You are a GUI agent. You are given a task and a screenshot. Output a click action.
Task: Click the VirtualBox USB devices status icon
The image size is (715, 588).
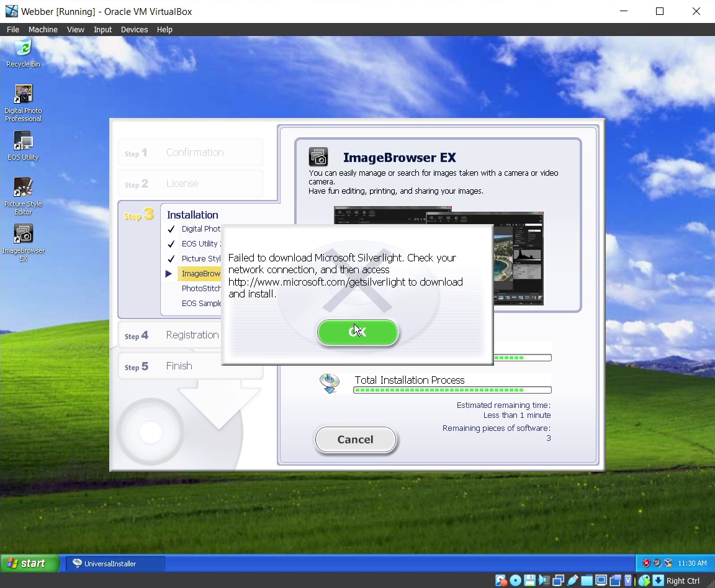coord(572,581)
